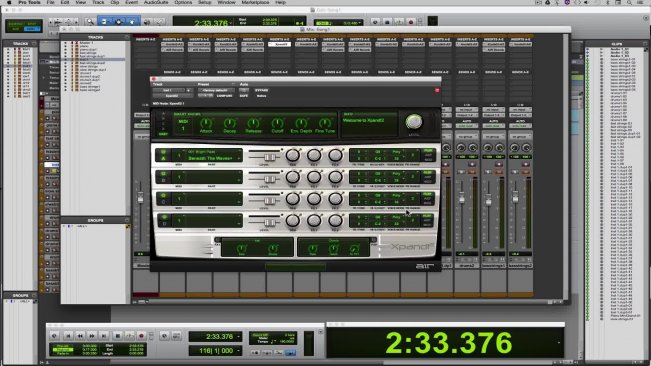
Task: Toggle the plug-in Bypass button
Action: (262, 90)
